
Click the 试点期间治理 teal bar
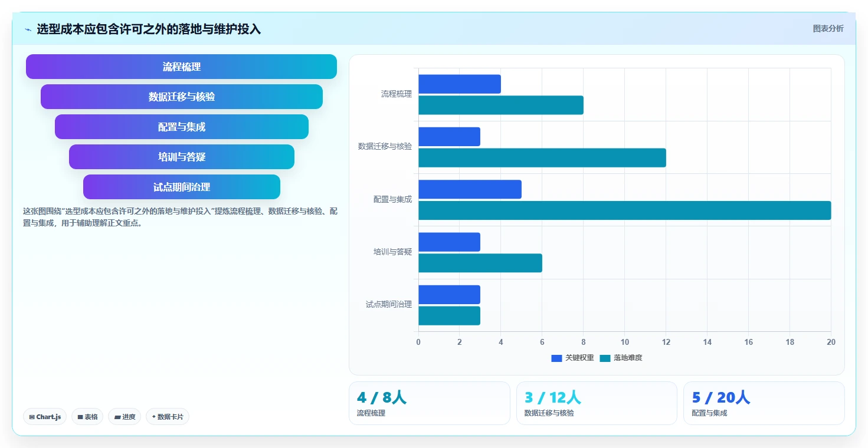(x=449, y=315)
